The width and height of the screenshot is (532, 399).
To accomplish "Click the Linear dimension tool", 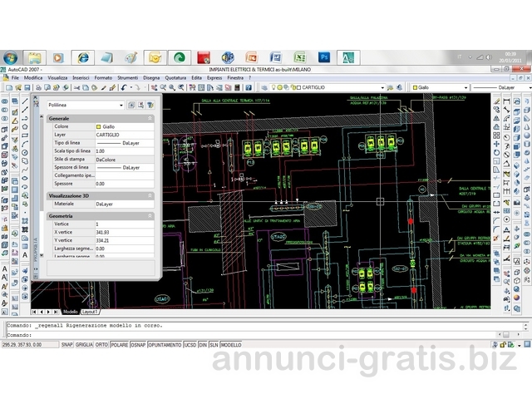I will pos(507,101).
